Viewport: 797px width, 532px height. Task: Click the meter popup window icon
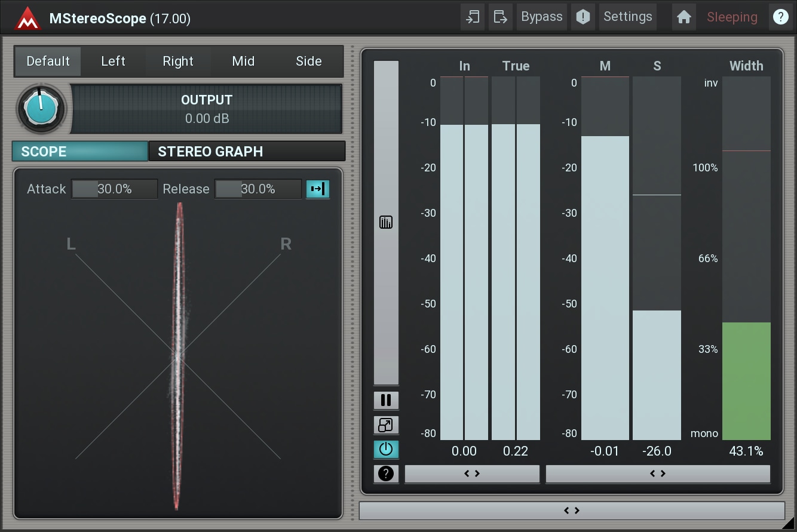(x=386, y=425)
